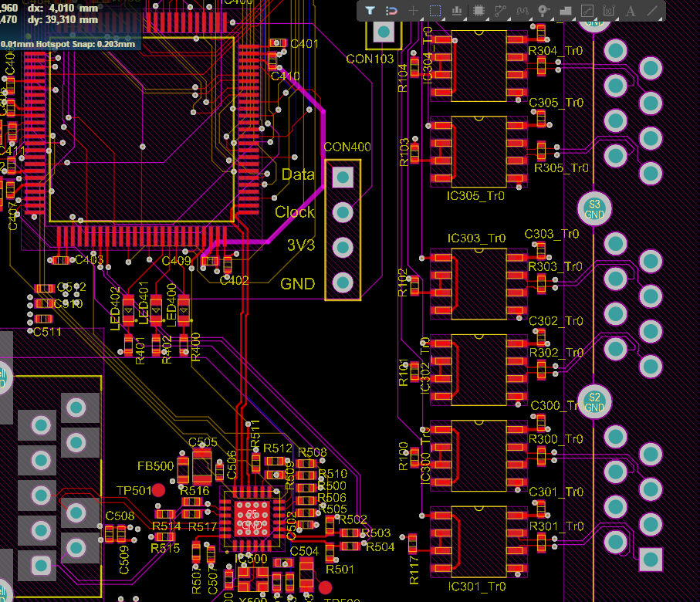Click the C410 designator label
The width and height of the screenshot is (700, 602).
click(286, 76)
